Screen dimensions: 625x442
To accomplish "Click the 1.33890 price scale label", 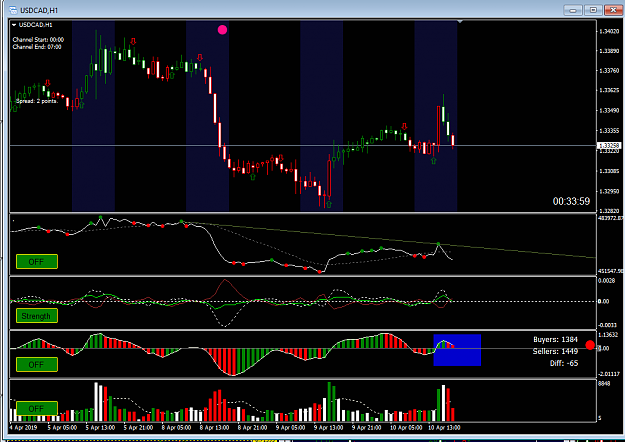I will pyautogui.click(x=609, y=51).
